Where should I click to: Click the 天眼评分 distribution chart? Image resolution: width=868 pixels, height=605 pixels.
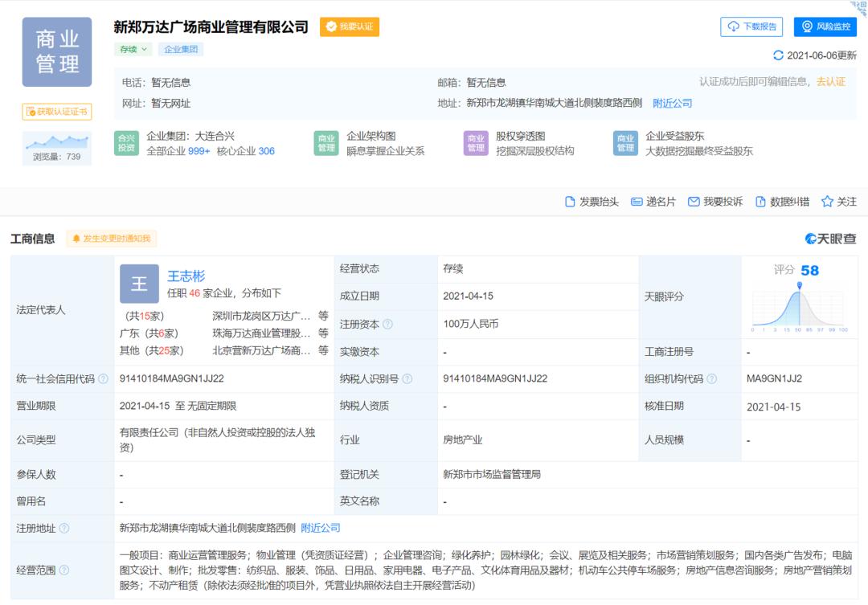pos(800,307)
